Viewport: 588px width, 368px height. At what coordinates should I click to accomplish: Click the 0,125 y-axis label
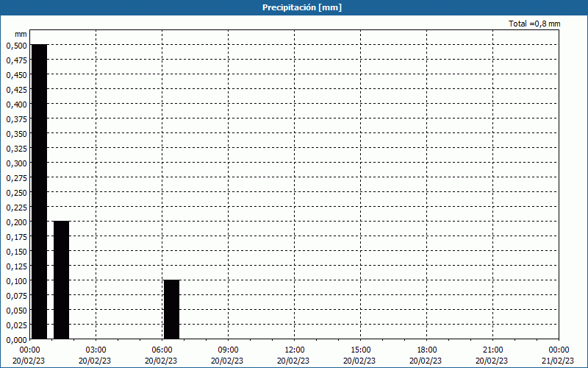[17, 266]
